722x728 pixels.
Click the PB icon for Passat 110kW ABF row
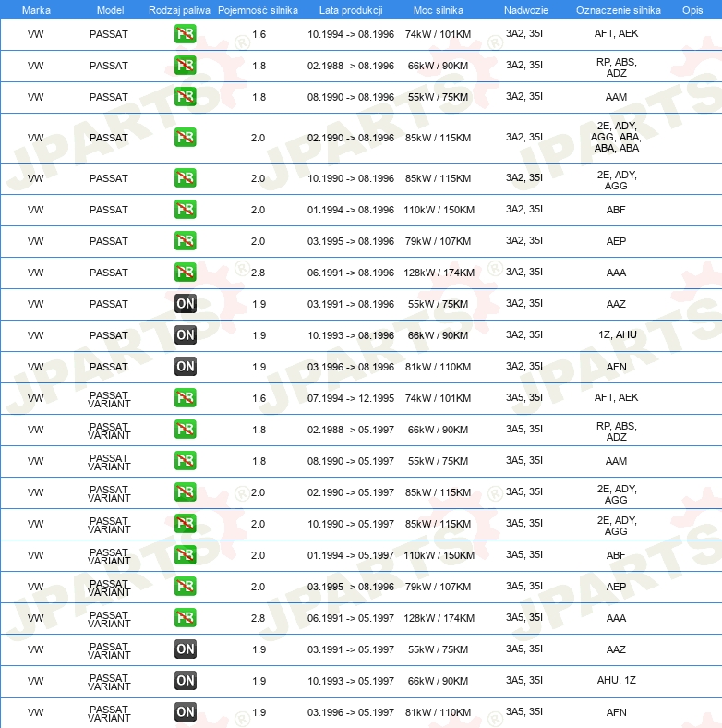[186, 210]
